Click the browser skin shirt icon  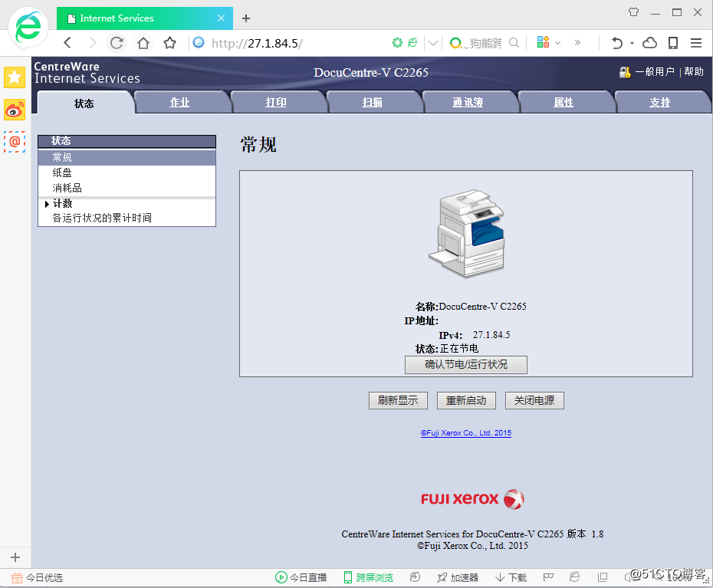[633, 12]
